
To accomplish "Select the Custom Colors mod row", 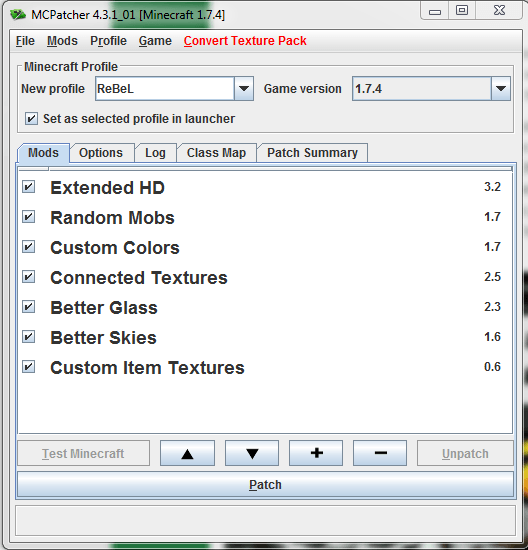I will pos(265,247).
